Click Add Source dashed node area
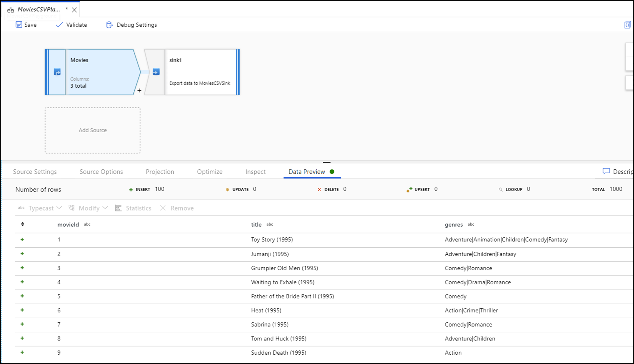The height and width of the screenshot is (364, 634). pos(92,130)
